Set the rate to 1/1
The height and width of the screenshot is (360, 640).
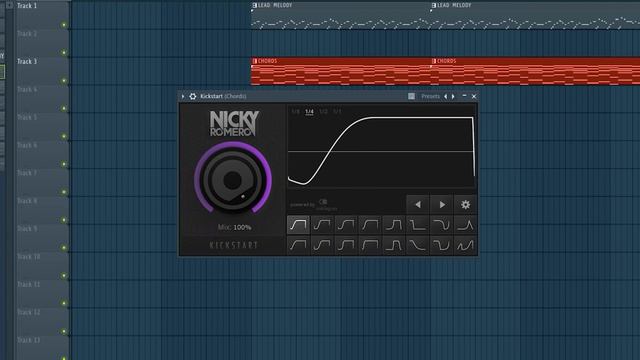[337, 111]
